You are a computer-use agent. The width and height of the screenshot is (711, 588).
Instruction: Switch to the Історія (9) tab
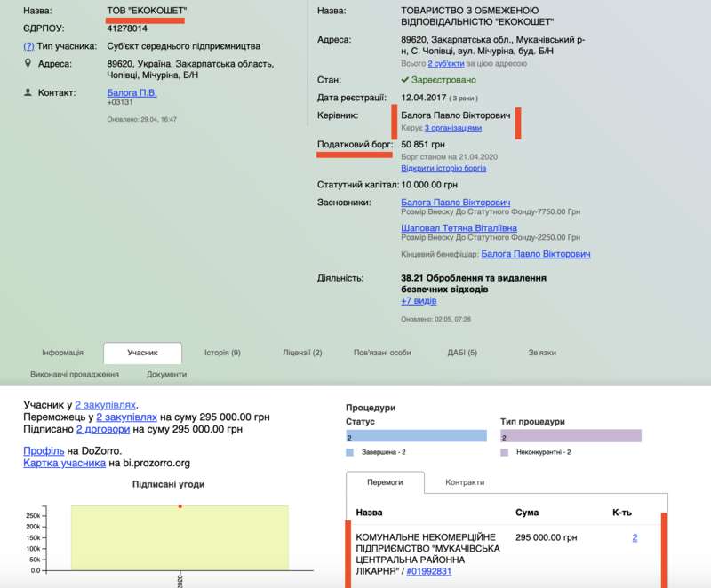[x=222, y=353]
